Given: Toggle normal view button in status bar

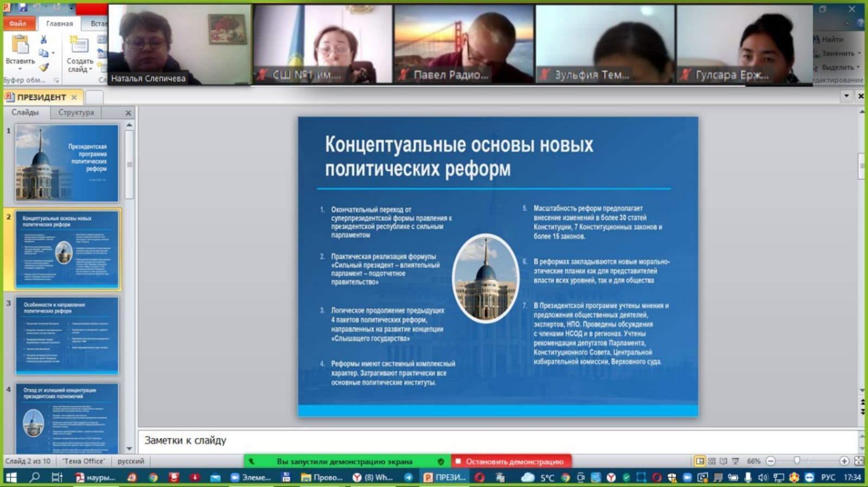Looking at the screenshot, I should pyautogui.click(x=700, y=461).
